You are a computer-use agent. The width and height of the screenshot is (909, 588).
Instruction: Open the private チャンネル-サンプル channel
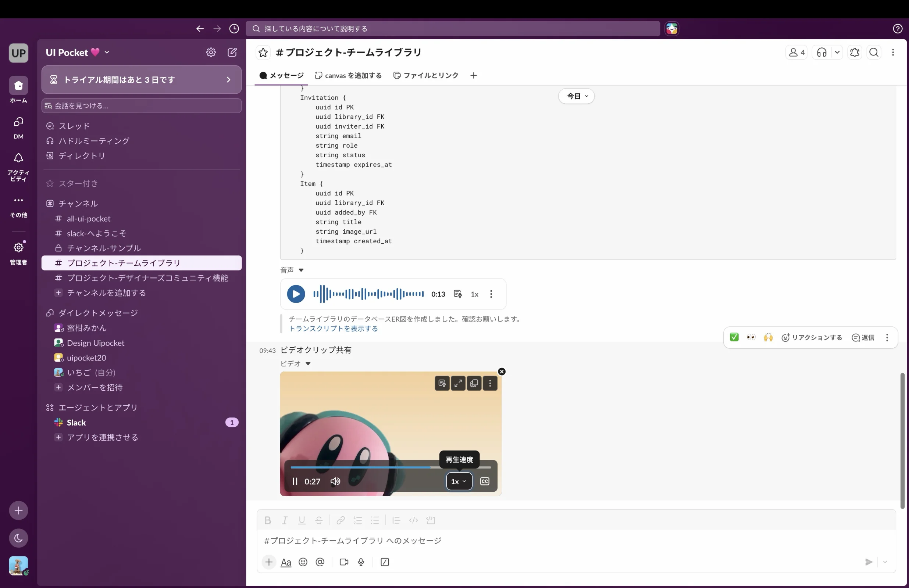tap(141, 248)
